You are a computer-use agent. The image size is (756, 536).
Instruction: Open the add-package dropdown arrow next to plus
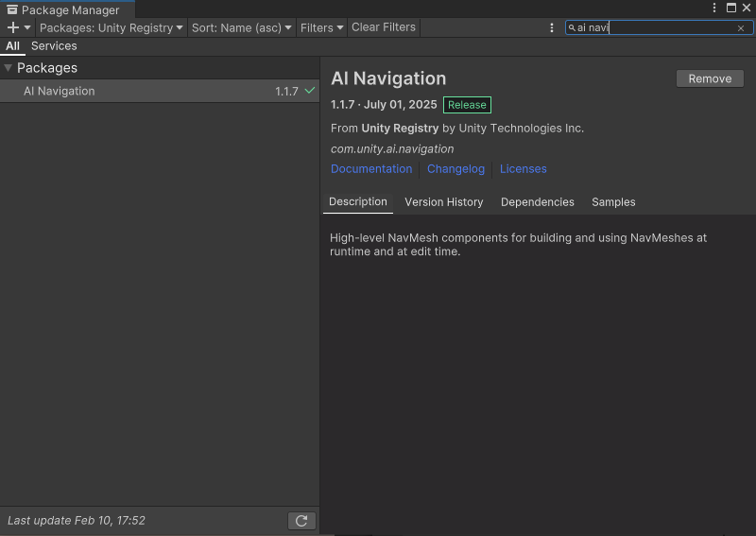tap(27, 27)
